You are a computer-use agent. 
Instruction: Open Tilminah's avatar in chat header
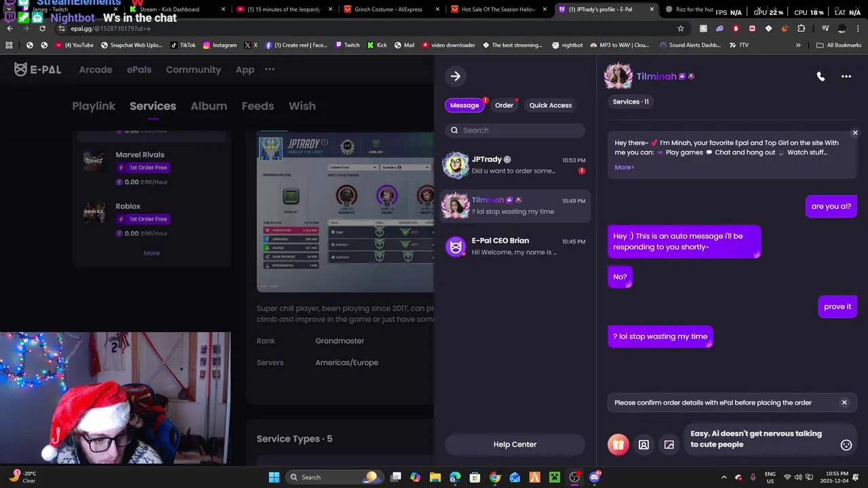618,77
